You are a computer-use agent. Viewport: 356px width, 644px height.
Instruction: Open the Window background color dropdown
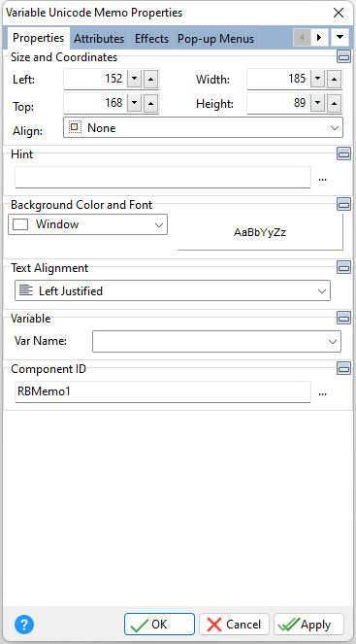point(87,224)
